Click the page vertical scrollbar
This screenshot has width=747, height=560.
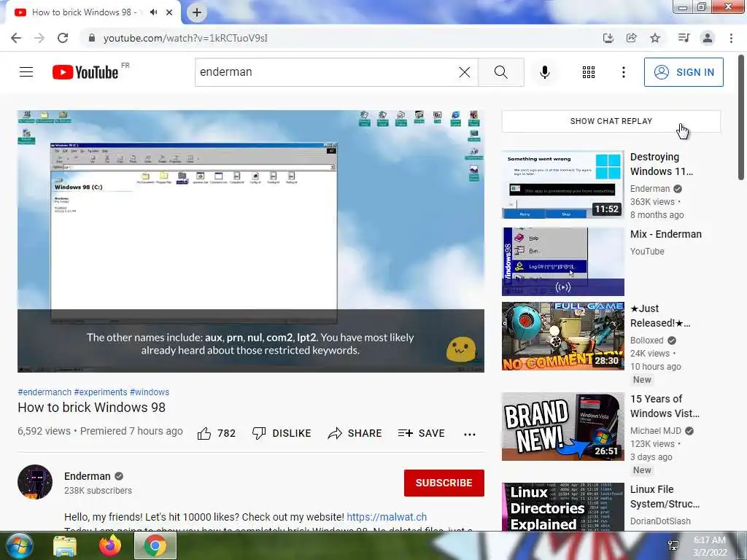click(x=741, y=117)
